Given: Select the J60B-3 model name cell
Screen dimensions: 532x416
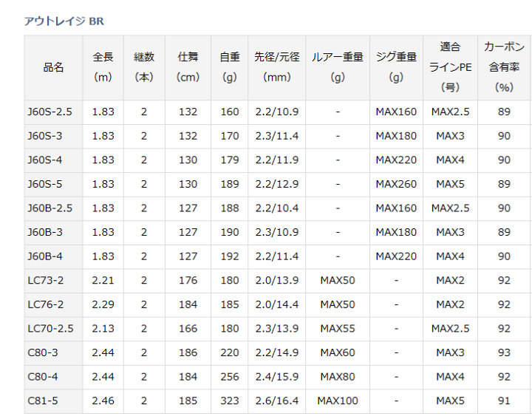Looking at the screenshot, I should point(45,232).
